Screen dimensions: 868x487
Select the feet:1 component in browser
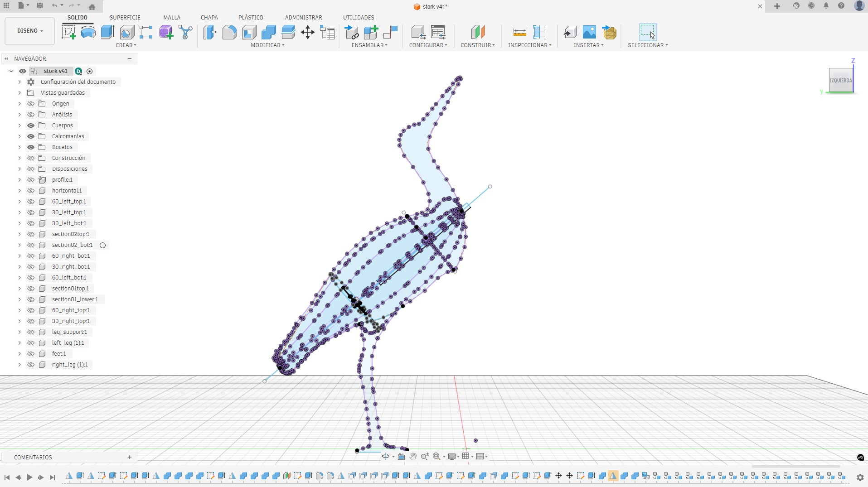[59, 354]
